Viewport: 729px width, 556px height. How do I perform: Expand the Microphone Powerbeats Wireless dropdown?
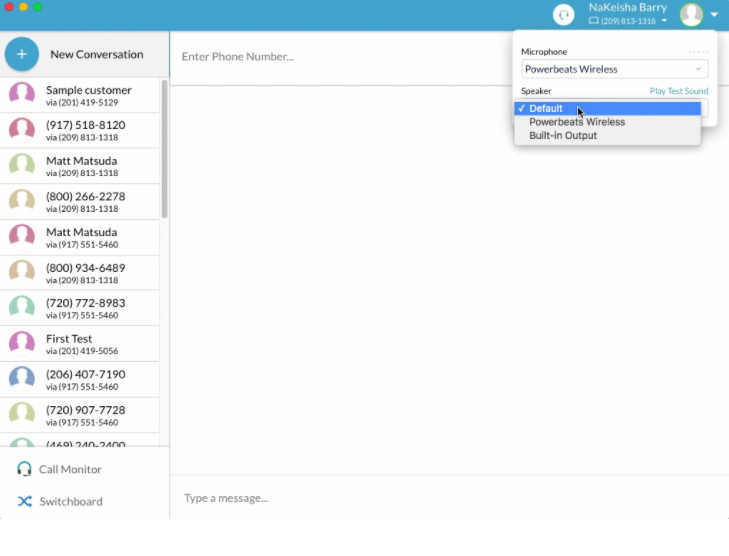point(615,69)
